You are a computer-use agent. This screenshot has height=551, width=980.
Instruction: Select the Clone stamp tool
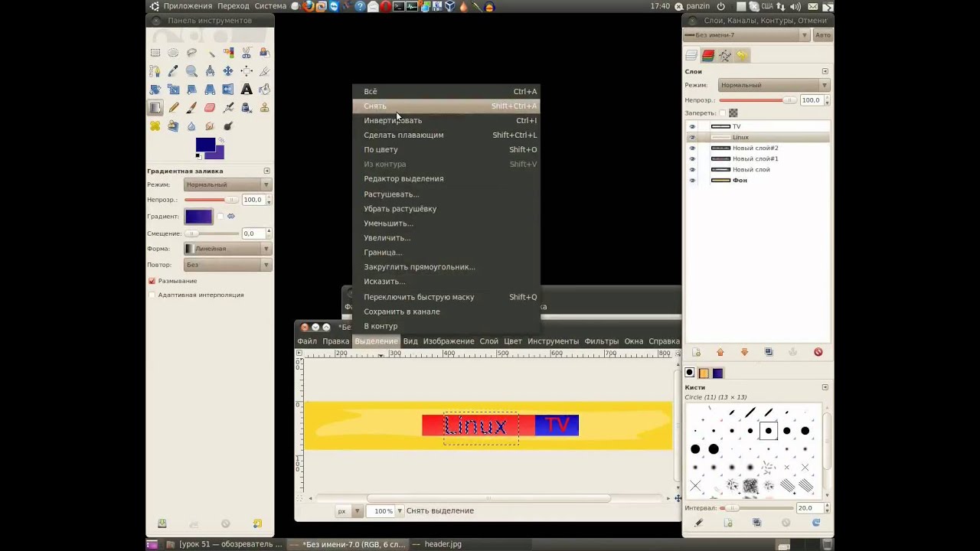coord(265,108)
